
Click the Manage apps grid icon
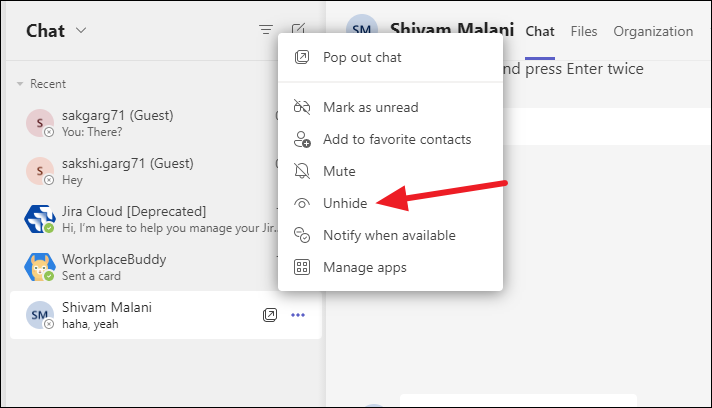click(302, 267)
